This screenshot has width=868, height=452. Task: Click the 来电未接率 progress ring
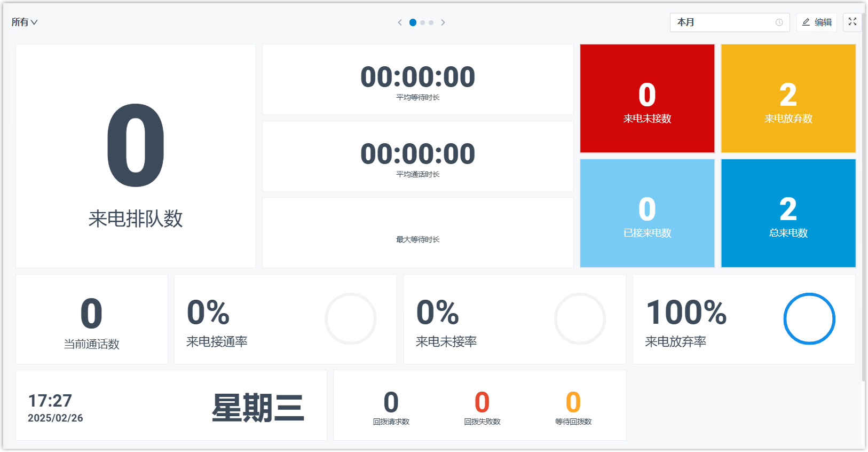pos(580,319)
